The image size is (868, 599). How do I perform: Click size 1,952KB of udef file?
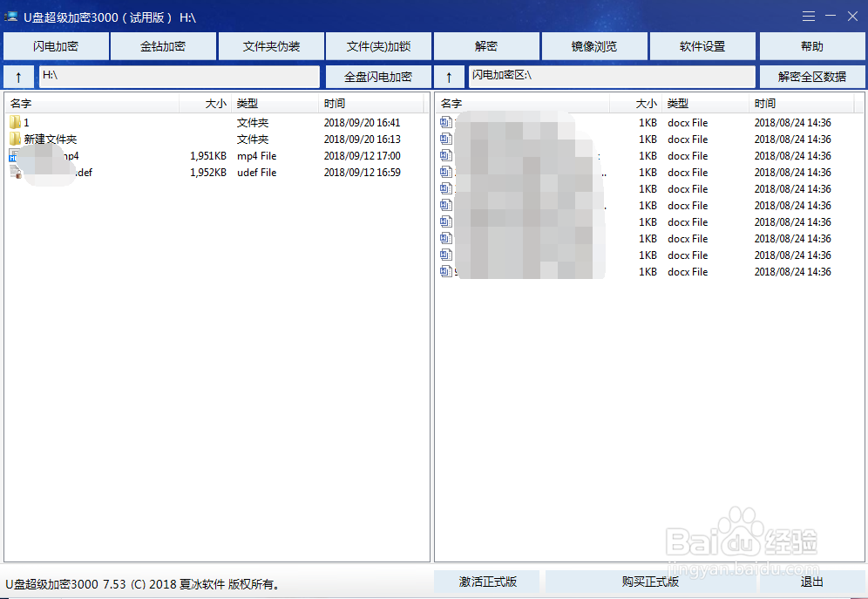tap(208, 173)
